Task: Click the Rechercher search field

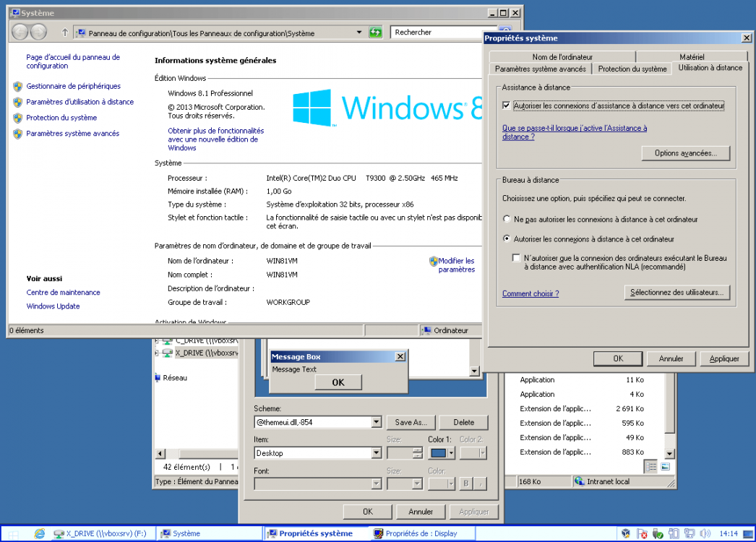Action: pyautogui.click(x=434, y=33)
